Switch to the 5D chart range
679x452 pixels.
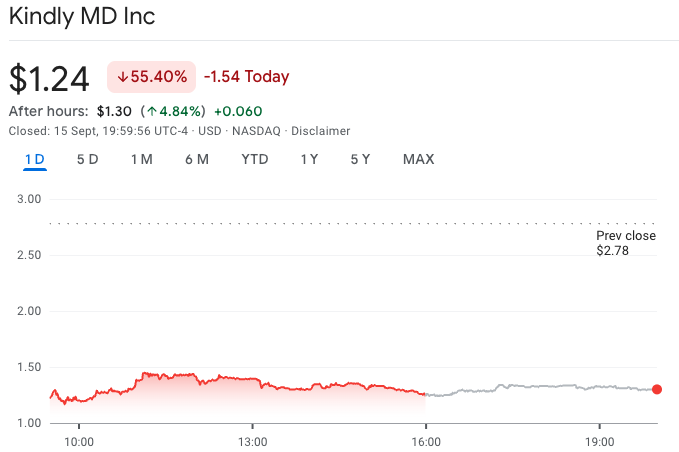(x=87, y=159)
